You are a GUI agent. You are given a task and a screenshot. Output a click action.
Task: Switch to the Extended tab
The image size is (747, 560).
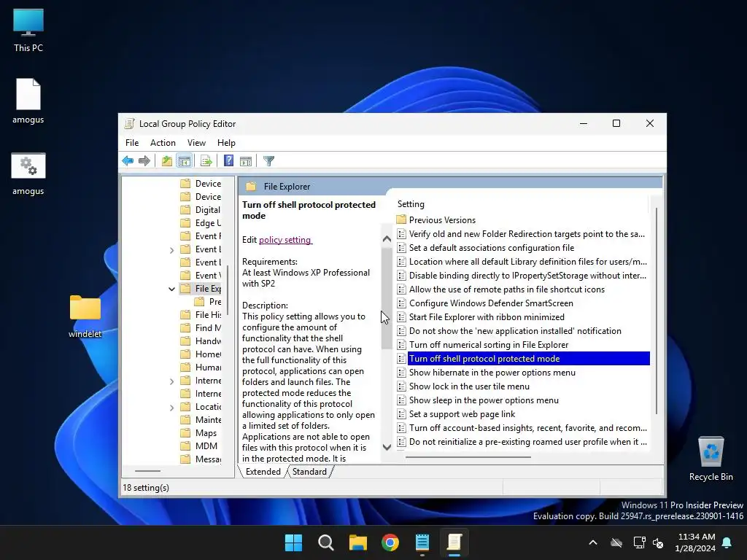263,472
